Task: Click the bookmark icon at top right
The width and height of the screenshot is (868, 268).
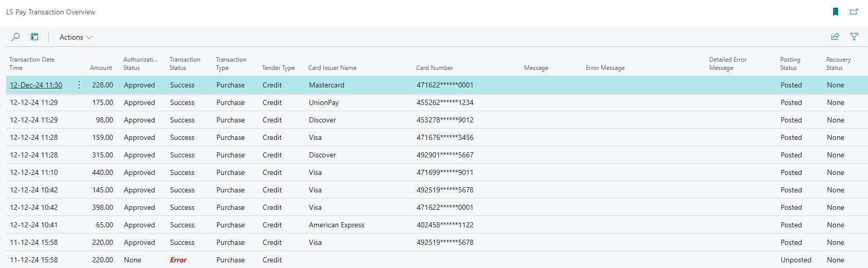Action: tap(836, 12)
